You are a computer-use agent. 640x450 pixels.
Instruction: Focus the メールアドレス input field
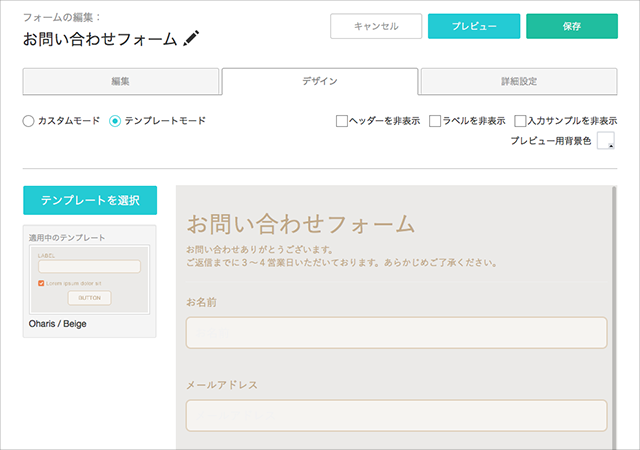click(396, 416)
